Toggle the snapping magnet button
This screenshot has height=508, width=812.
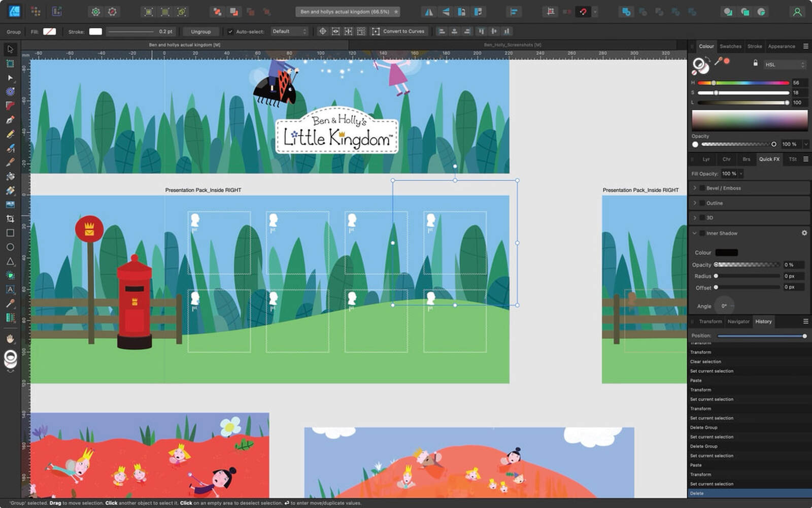[583, 12]
